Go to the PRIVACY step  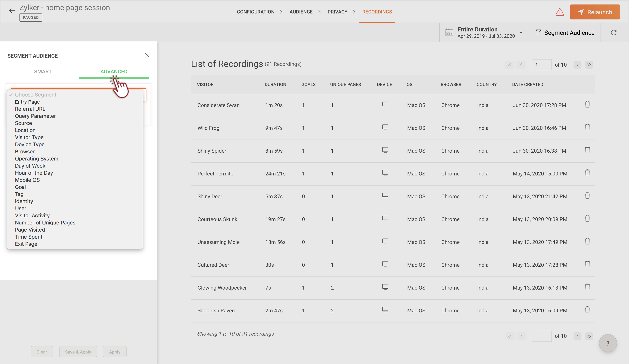point(337,12)
